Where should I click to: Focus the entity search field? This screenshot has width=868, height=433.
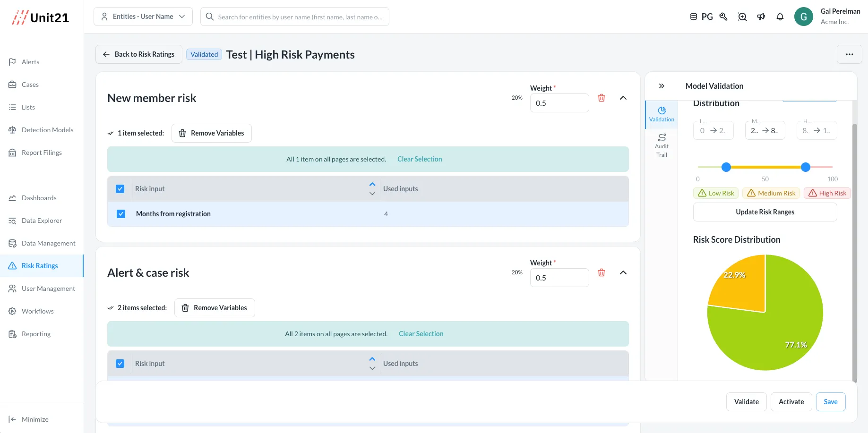point(295,17)
